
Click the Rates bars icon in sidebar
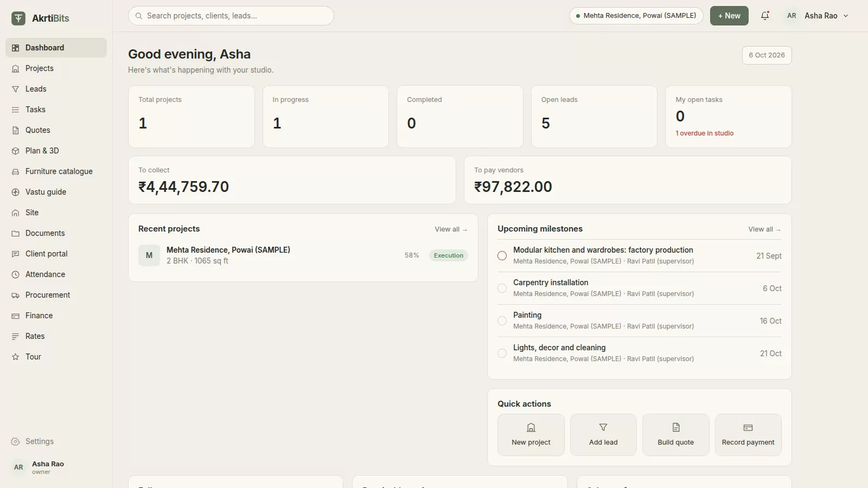pyautogui.click(x=16, y=336)
